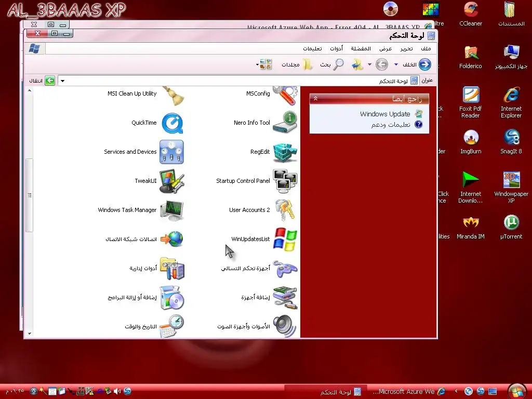This screenshot has height=399, width=532.
Task: Open the WinUpdatesList flag icon
Action: point(285,239)
